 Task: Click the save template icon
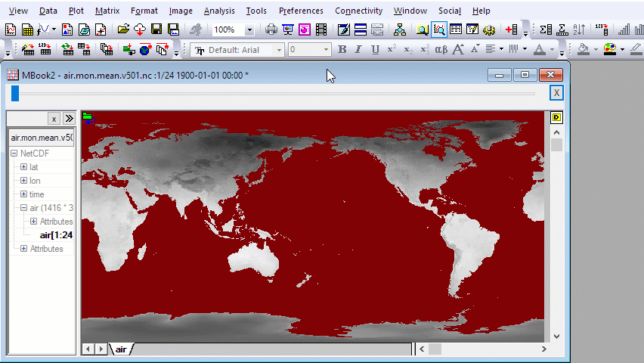tap(173, 29)
